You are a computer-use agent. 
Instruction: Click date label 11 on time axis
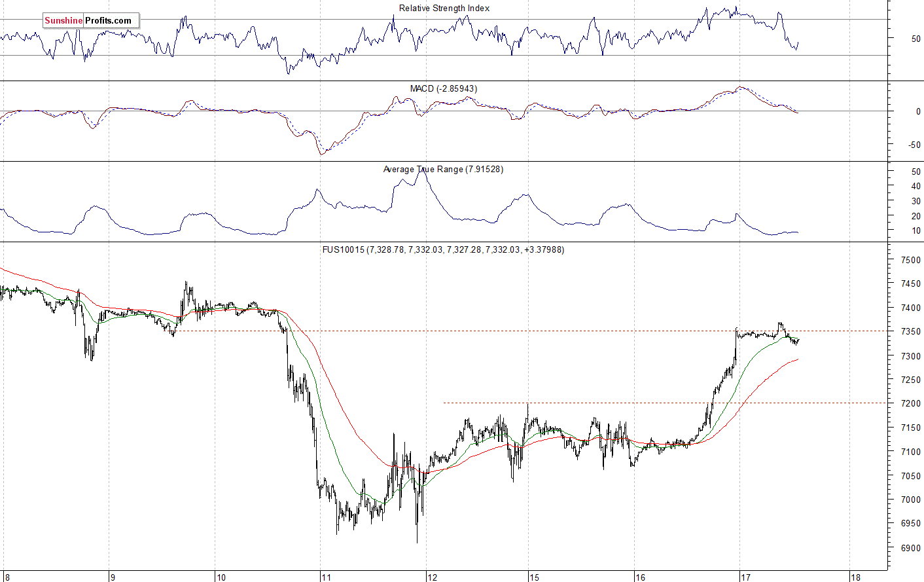click(x=326, y=577)
